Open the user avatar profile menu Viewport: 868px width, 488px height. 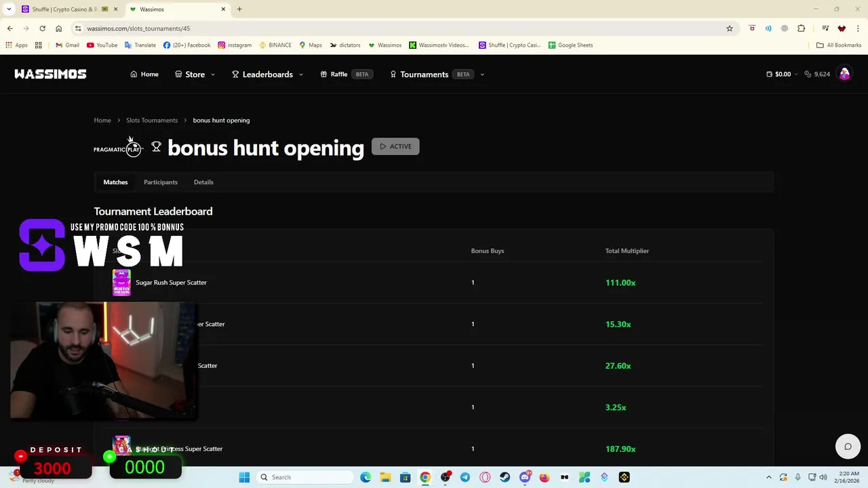click(844, 74)
